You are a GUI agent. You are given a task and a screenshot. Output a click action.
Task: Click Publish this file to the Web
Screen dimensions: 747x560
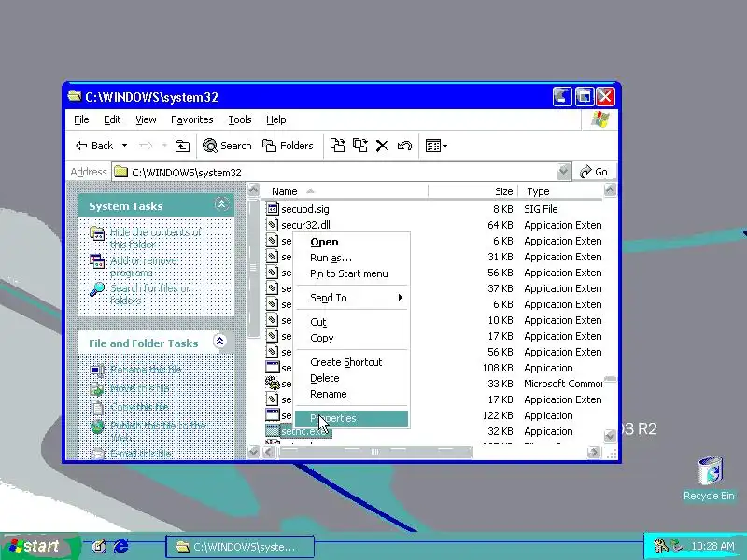(x=158, y=431)
